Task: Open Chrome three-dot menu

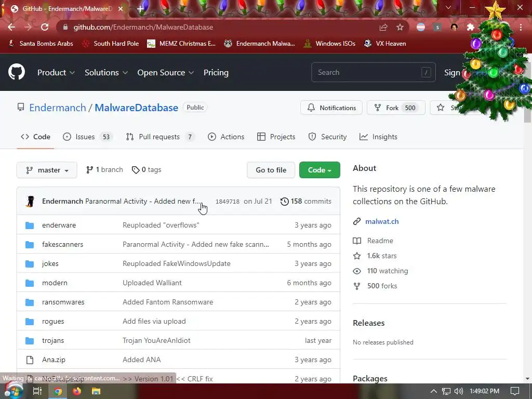Action: pyautogui.click(x=521, y=27)
